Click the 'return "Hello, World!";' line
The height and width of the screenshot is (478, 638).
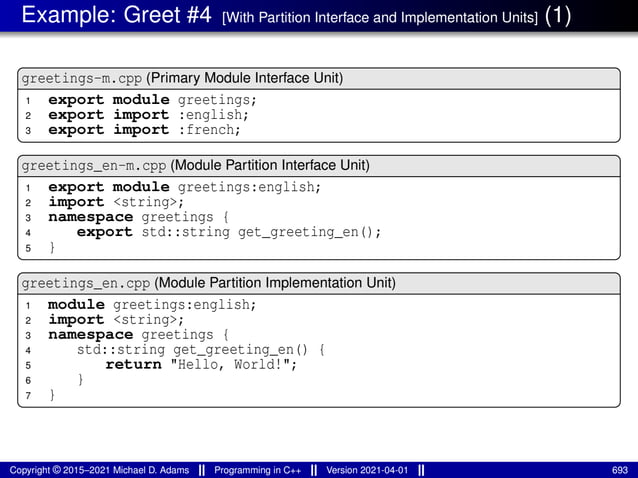(201, 365)
